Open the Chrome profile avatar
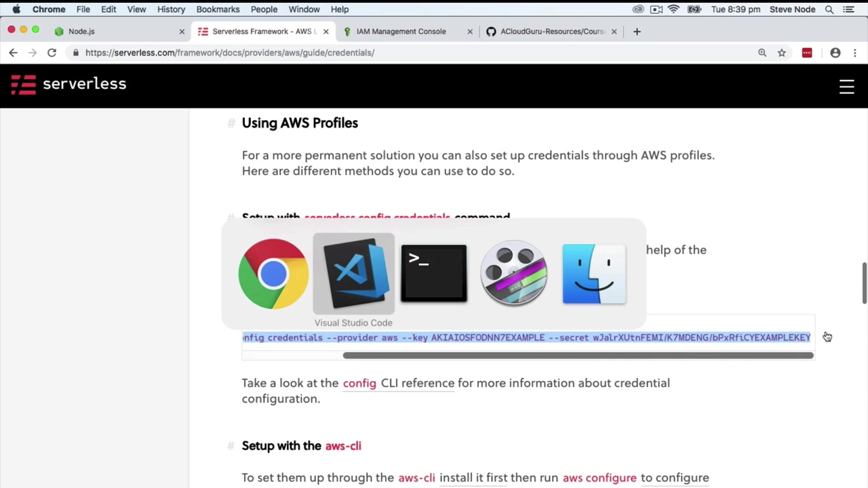Image resolution: width=868 pixels, height=488 pixels. coord(835,52)
